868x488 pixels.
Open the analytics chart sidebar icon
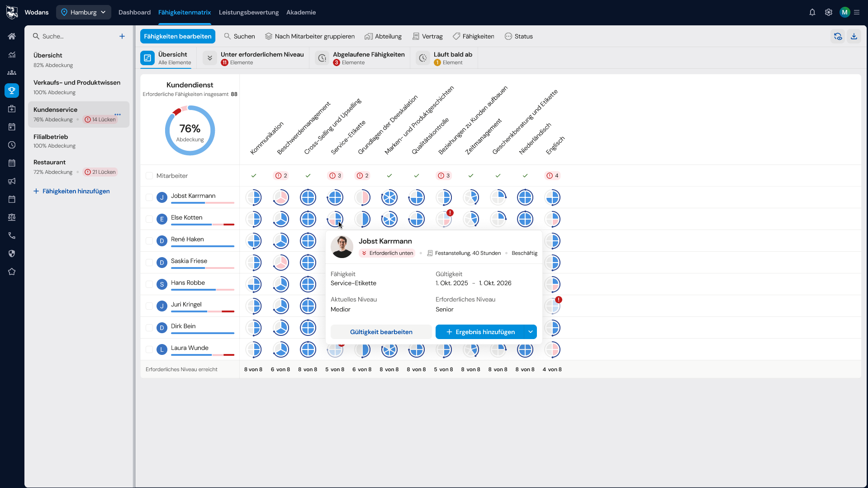click(x=12, y=54)
